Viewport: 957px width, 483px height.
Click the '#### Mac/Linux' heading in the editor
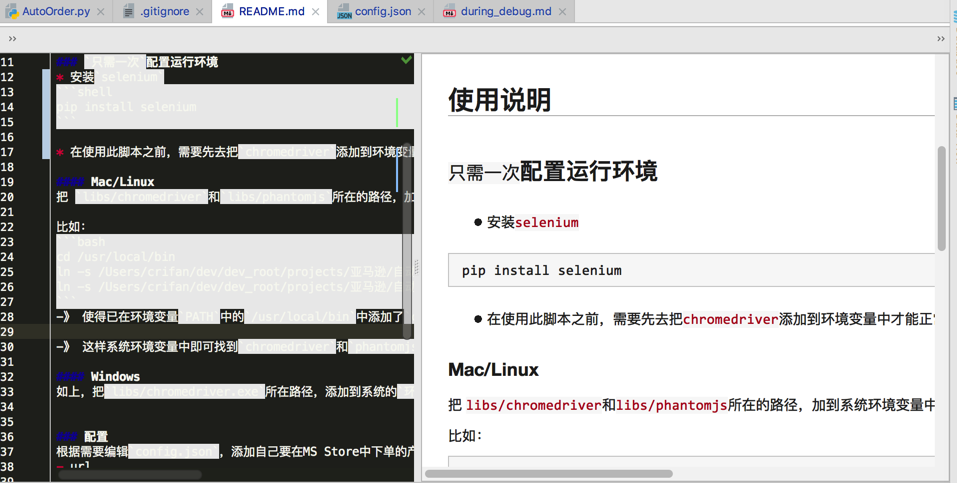[105, 181]
